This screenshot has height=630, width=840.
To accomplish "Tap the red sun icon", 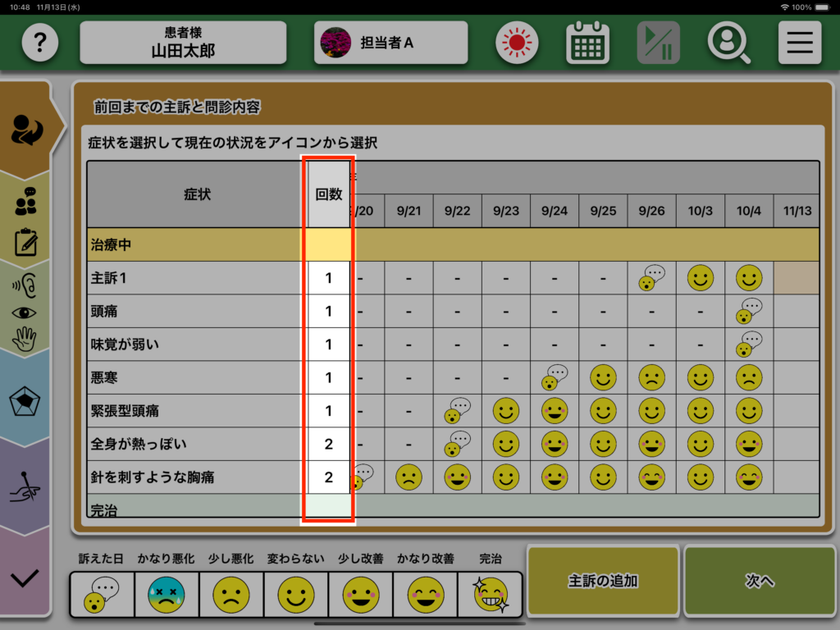I will pos(517,43).
